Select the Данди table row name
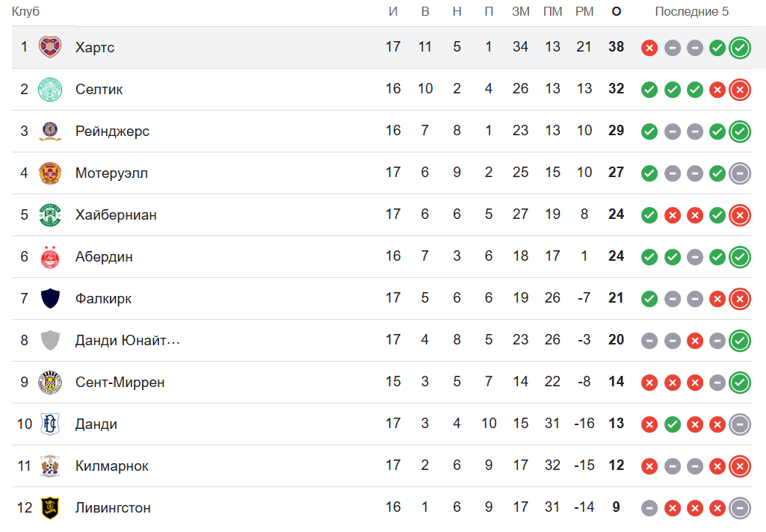766x532 pixels. pos(96,424)
